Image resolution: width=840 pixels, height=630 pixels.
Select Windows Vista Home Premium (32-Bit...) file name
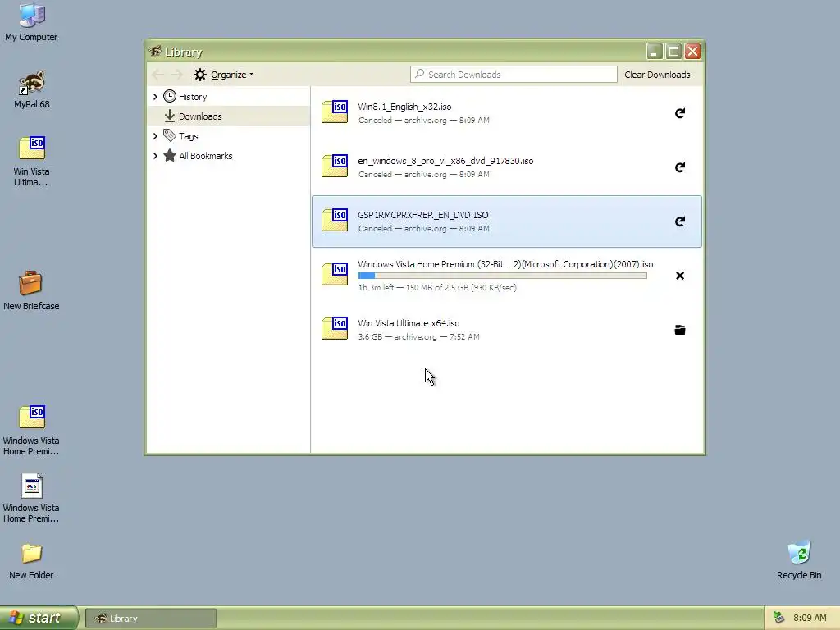click(505, 264)
